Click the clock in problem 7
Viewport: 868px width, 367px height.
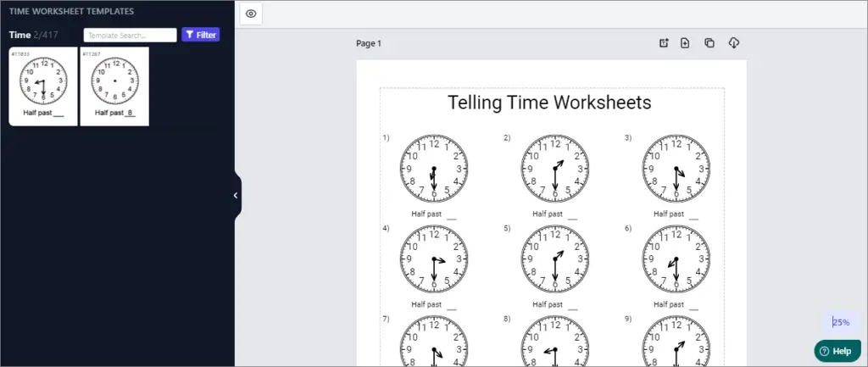click(434, 341)
